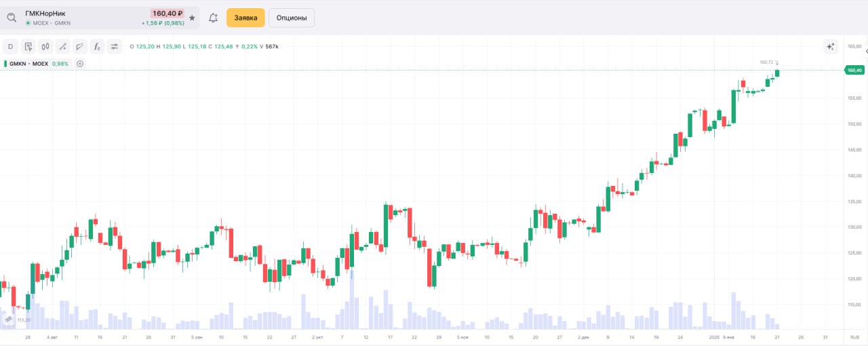Image resolution: width=868 pixels, height=346 pixels.
Task: Open the Опционы options button
Action: point(292,18)
